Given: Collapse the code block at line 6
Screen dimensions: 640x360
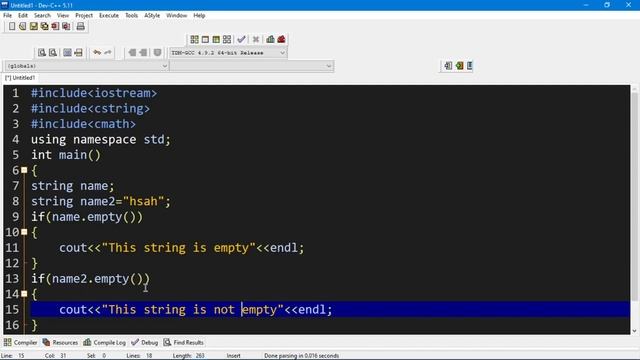Looking at the screenshot, I should pyautogui.click(x=24, y=170).
